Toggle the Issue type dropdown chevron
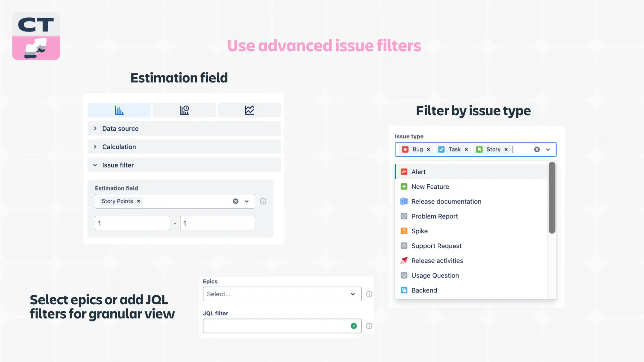This screenshot has width=644, height=362. 548,149
